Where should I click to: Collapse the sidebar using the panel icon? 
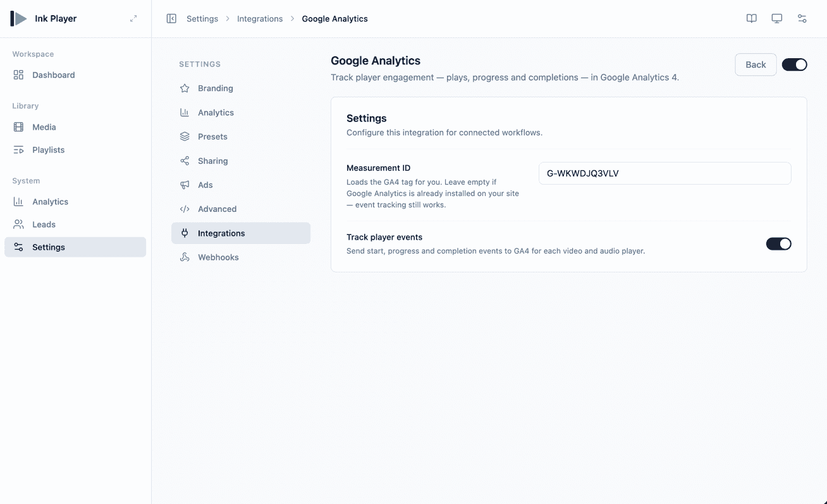point(171,18)
